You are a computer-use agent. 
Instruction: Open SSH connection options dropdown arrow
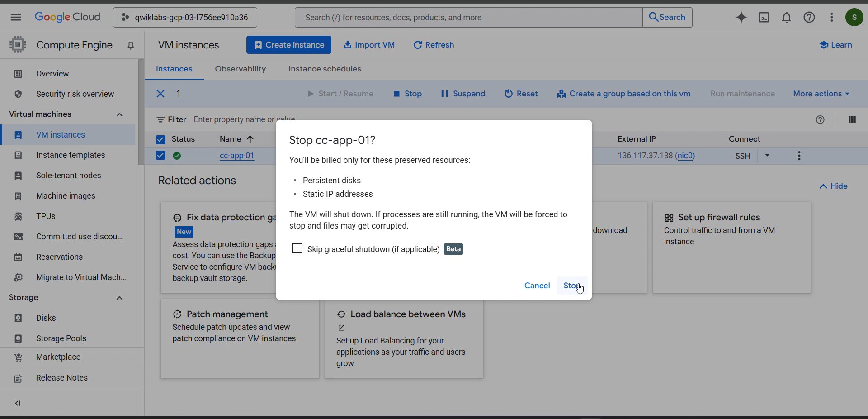tap(767, 156)
